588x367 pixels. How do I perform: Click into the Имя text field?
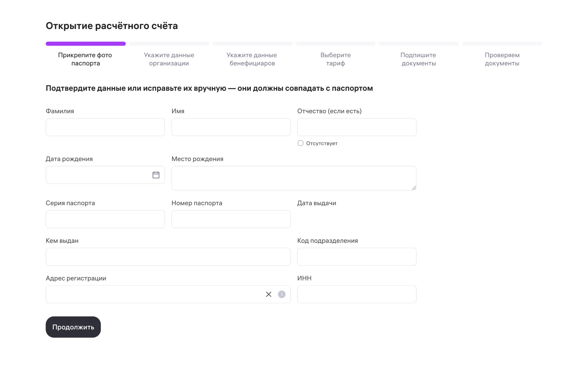click(x=231, y=127)
